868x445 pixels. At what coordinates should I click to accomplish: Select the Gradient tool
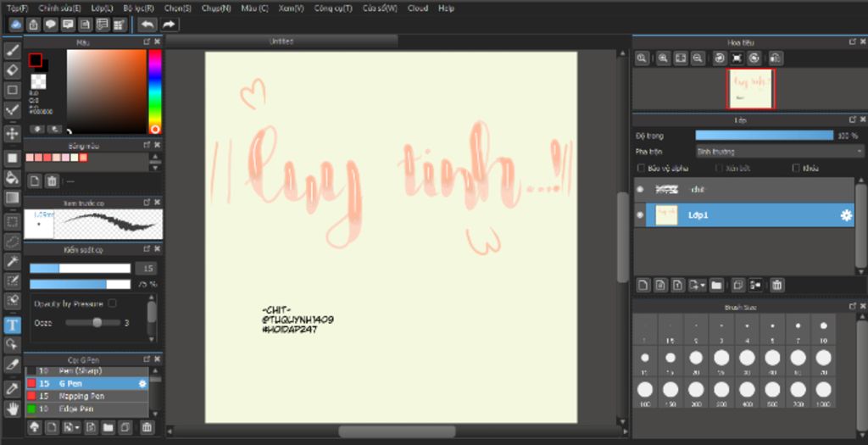click(12, 197)
